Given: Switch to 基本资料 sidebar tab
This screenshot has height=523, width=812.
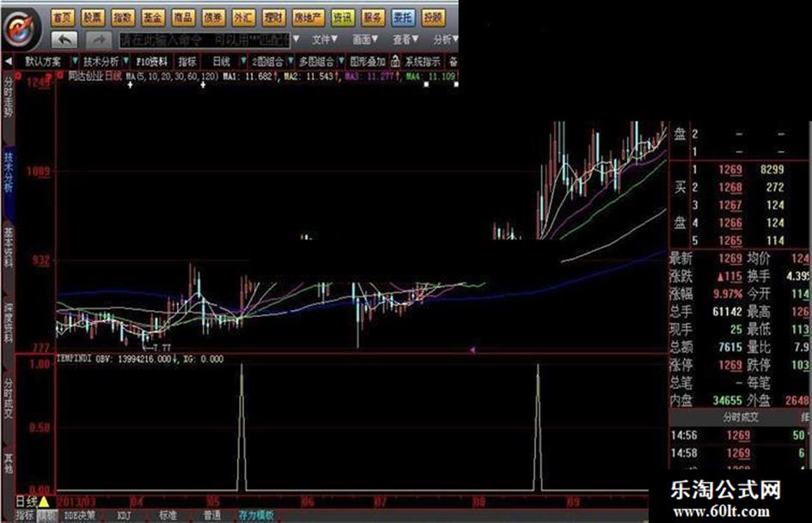Looking at the screenshot, I should click(9, 247).
